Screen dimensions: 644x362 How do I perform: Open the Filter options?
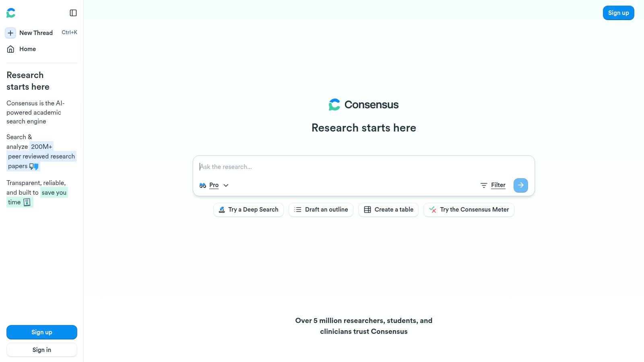pos(493,185)
